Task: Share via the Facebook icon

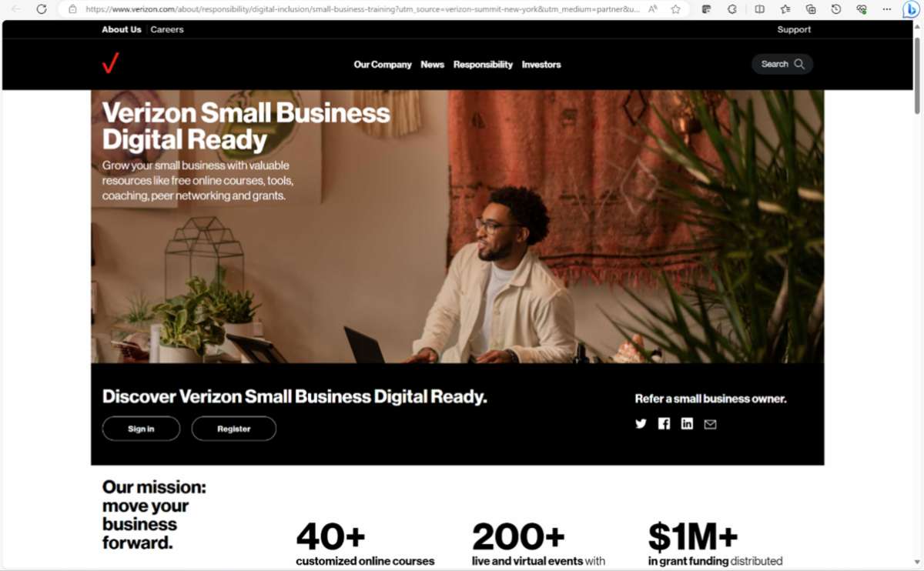Action: click(x=664, y=424)
